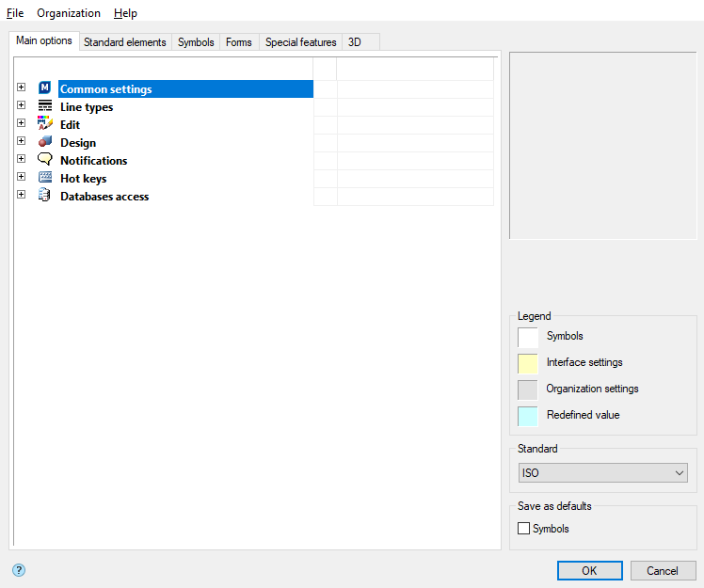Viewport: 704px width, 588px height.
Task: Open the Help menu
Action: (x=125, y=13)
